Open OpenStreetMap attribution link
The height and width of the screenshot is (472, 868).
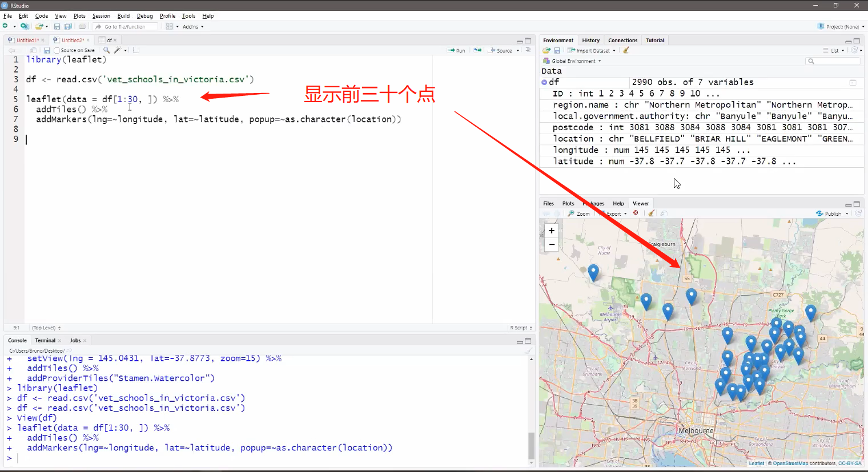pyautogui.click(x=790, y=463)
